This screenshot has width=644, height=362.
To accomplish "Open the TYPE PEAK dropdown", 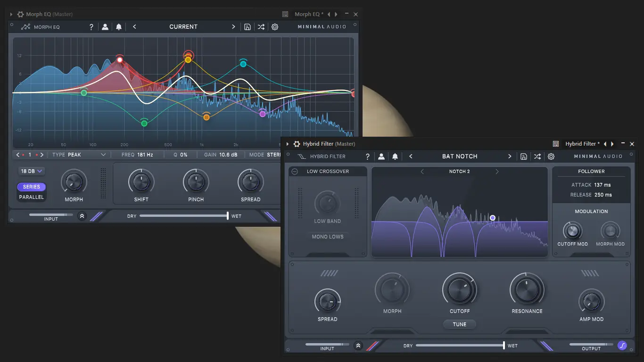I will tap(79, 155).
